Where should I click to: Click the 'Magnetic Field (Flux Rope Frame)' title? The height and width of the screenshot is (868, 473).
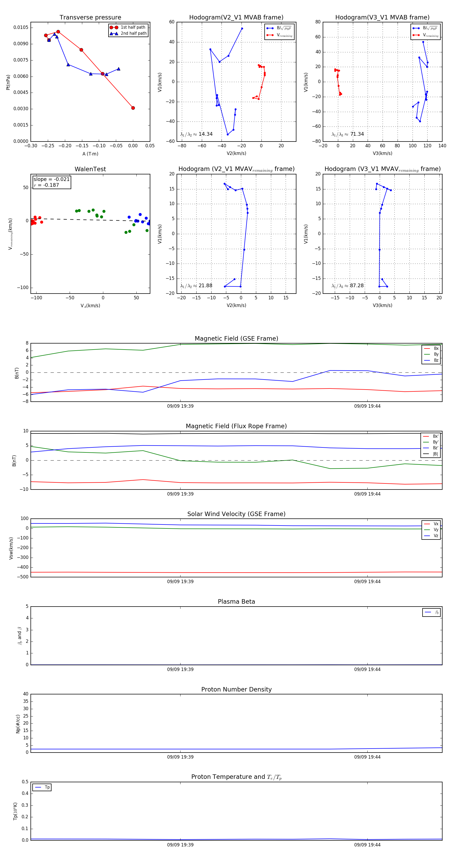[x=236, y=426]
